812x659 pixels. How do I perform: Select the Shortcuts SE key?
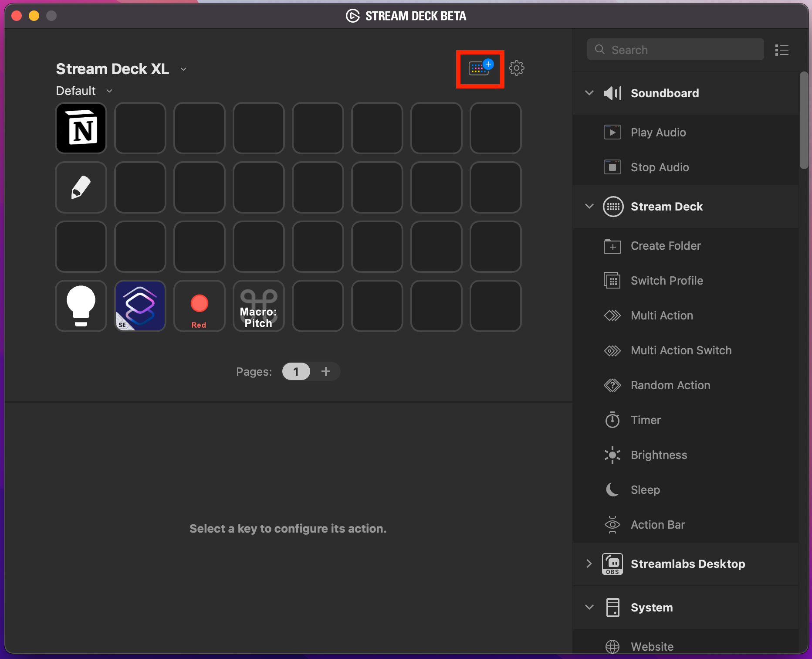click(x=140, y=306)
